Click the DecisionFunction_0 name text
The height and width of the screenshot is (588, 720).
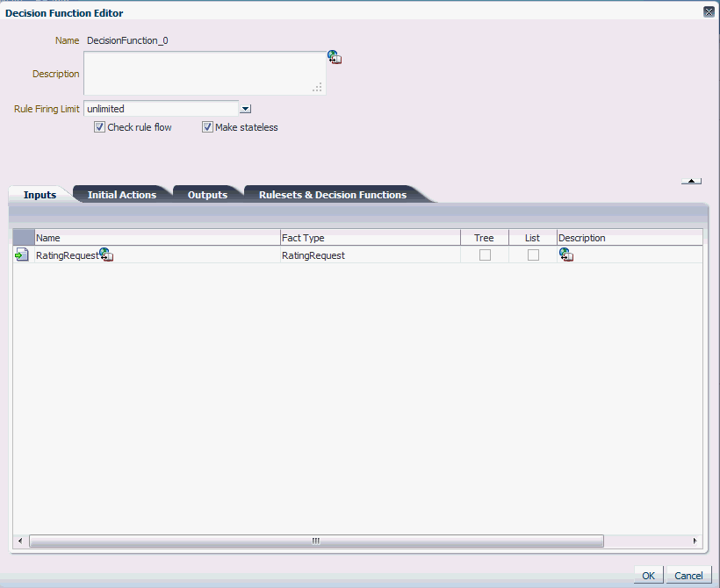tap(127, 40)
